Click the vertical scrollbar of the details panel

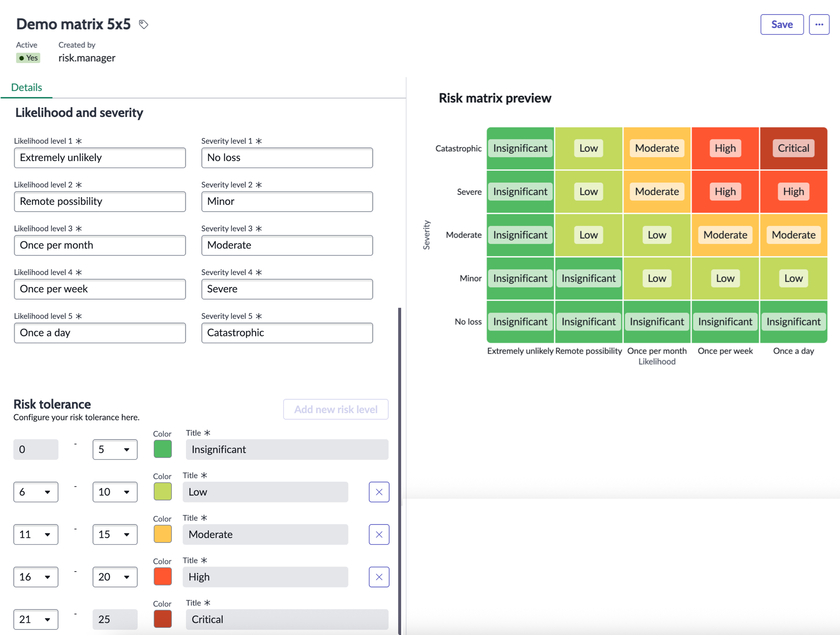399,471
